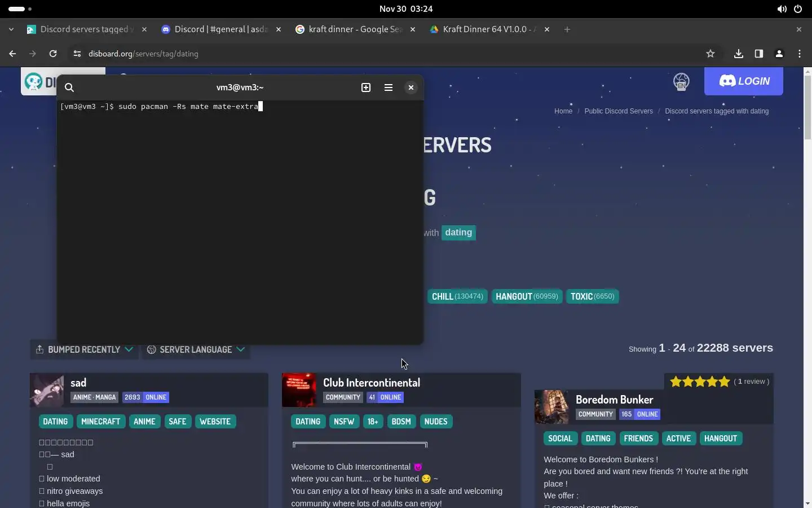Toggle the browser side panel icon
812x508 pixels.
(x=759, y=54)
